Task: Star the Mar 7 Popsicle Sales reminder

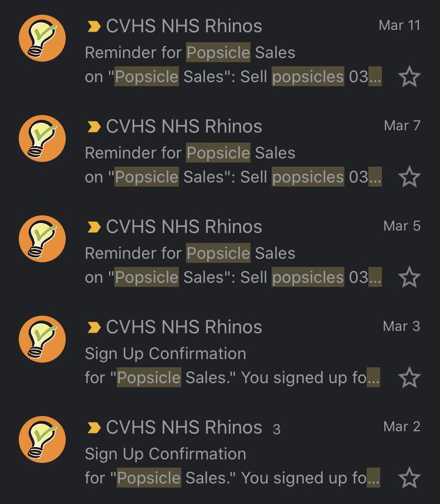Action: tap(409, 177)
